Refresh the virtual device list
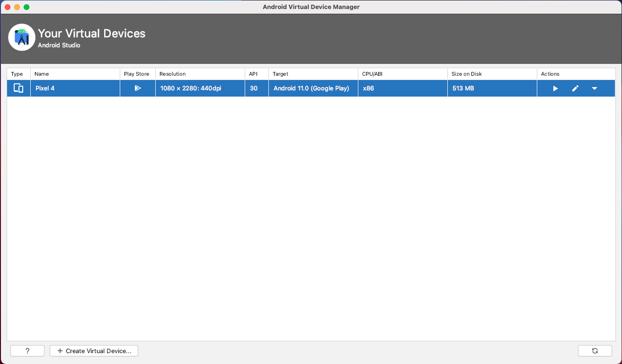The image size is (622, 364). click(x=595, y=351)
